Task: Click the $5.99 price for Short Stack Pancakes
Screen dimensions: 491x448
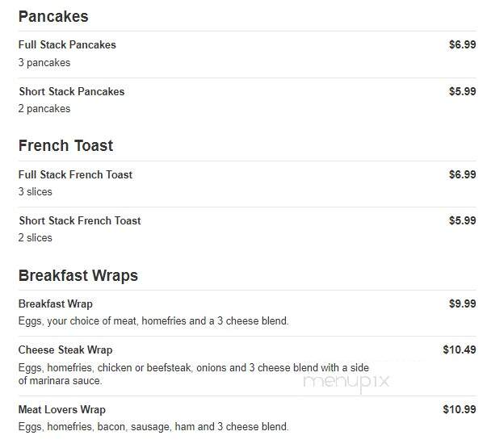Action: pos(462,91)
